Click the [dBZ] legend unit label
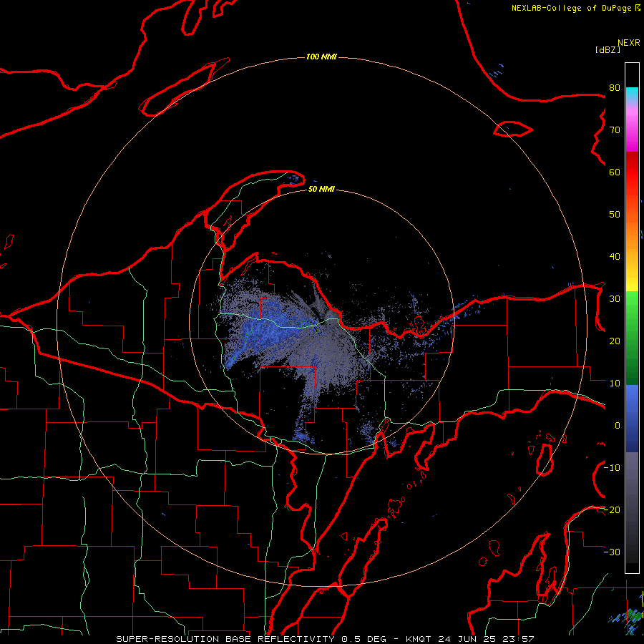The image size is (644, 644). (x=608, y=50)
